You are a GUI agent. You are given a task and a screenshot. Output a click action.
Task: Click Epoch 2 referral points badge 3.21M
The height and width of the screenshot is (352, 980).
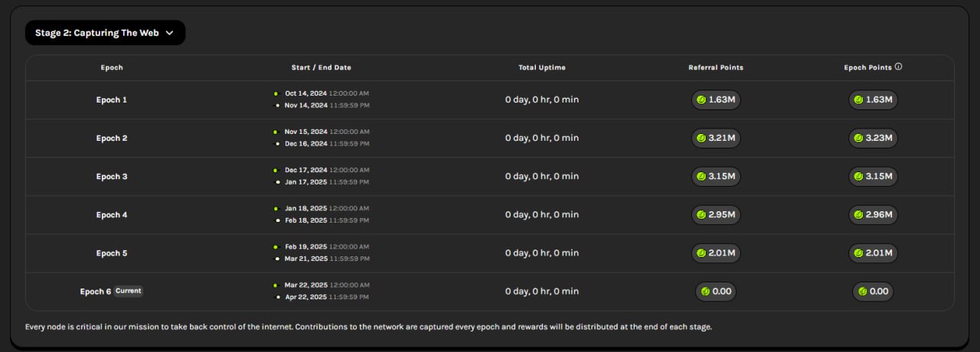pos(716,138)
